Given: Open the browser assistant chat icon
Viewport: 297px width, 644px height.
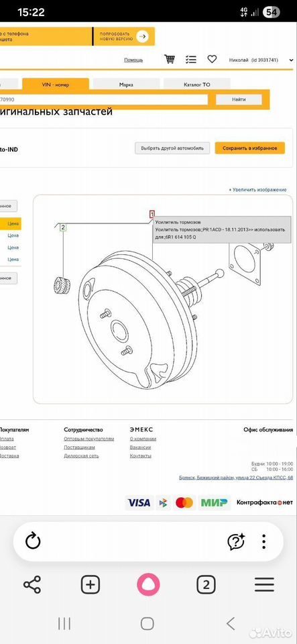Looking at the screenshot, I should point(236,541).
